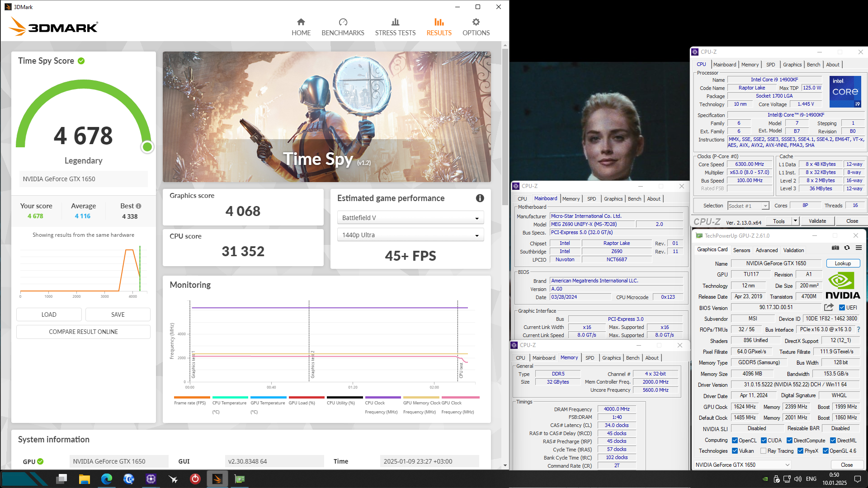Toggle the Vulkan checkbox
868x488 pixels.
pyautogui.click(x=735, y=450)
